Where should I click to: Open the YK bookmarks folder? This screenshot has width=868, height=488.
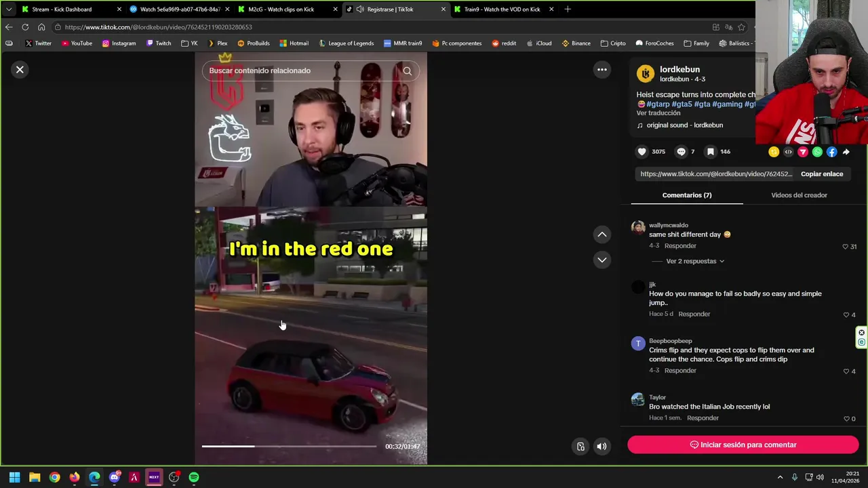point(189,43)
